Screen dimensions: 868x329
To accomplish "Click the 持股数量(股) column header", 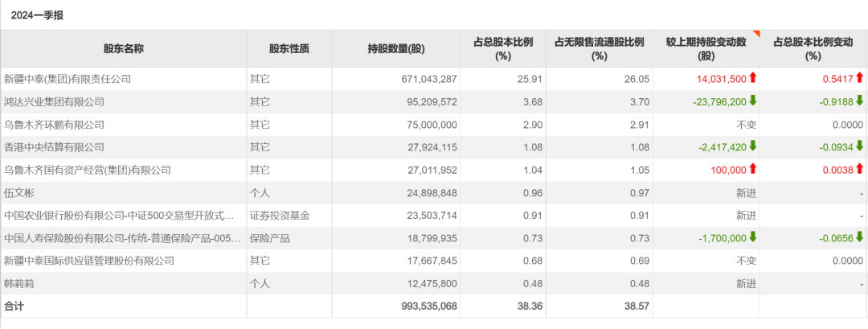I will click(x=395, y=49).
